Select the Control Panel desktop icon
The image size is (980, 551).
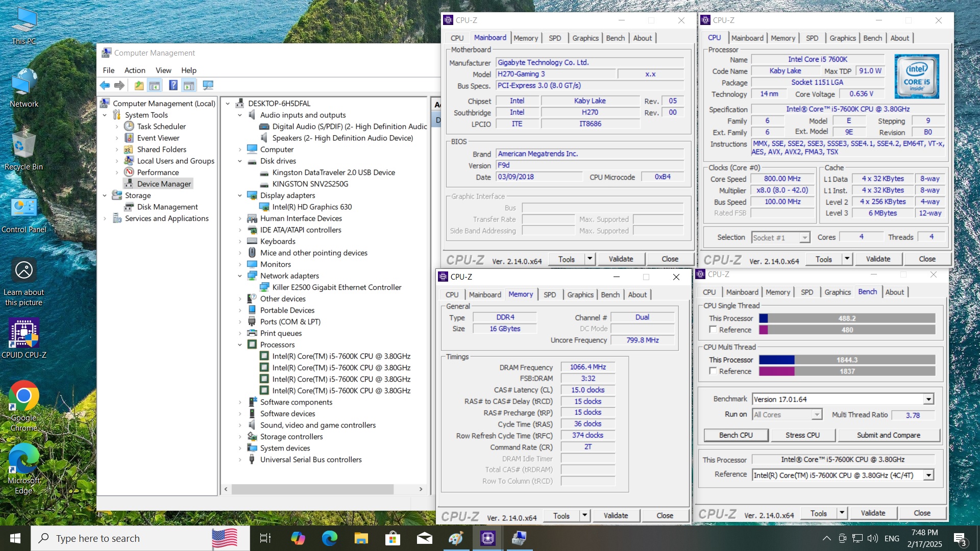pos(24,215)
